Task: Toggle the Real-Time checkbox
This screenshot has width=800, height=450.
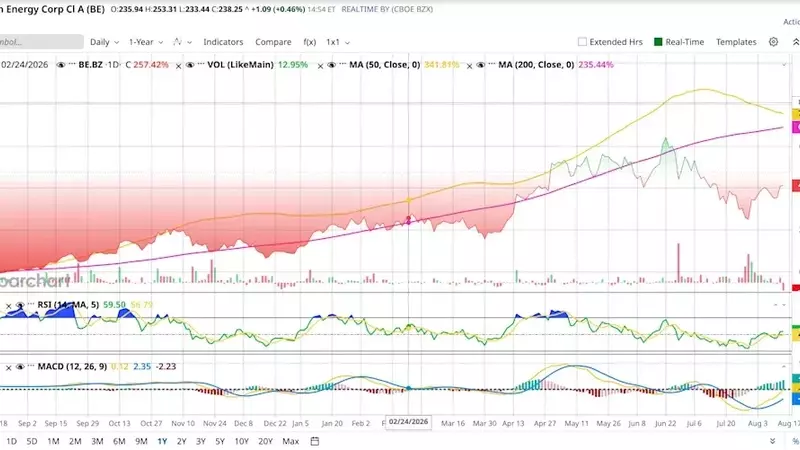Action: (x=658, y=42)
